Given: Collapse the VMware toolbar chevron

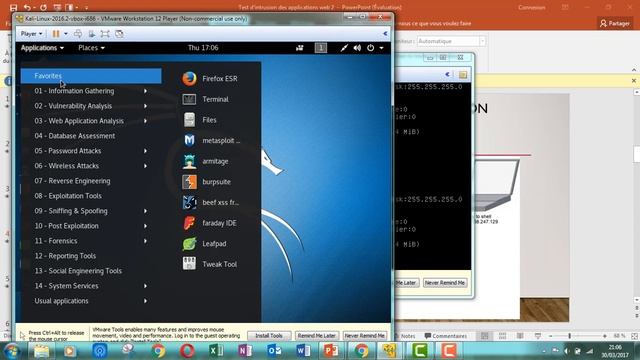Looking at the screenshot, I should coord(385,33).
